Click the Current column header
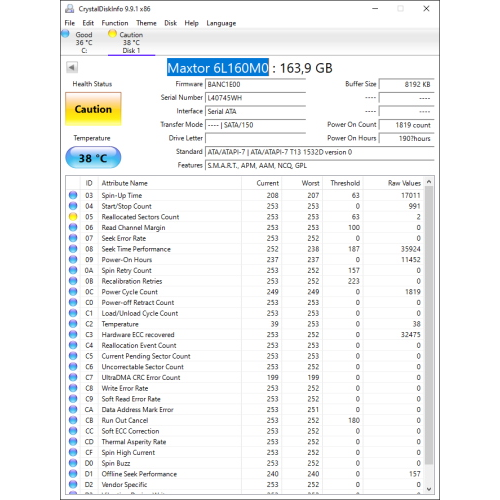This screenshot has height=500, width=500. (261, 183)
